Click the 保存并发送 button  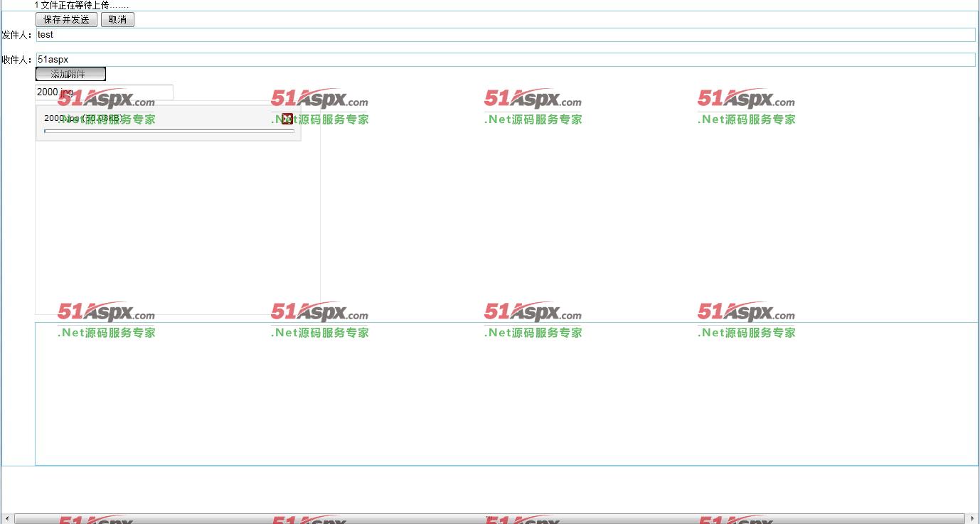(66, 20)
